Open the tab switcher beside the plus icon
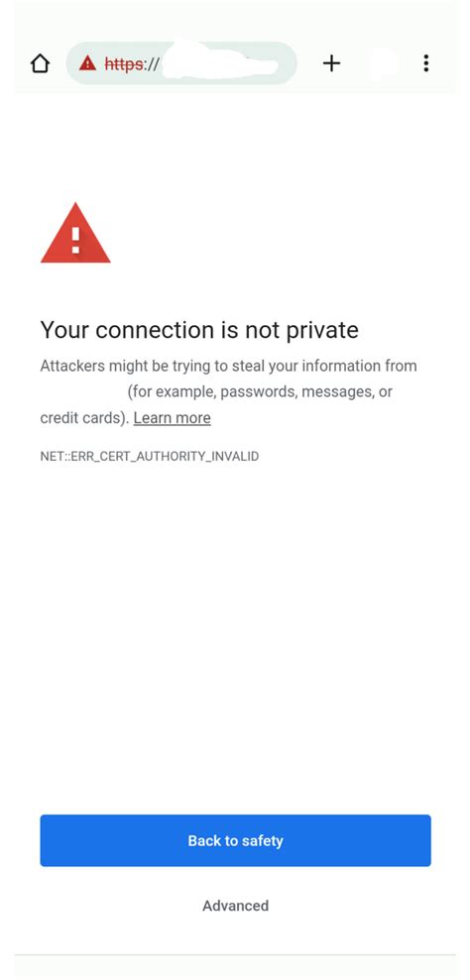The width and height of the screenshot is (470, 980). click(383, 63)
